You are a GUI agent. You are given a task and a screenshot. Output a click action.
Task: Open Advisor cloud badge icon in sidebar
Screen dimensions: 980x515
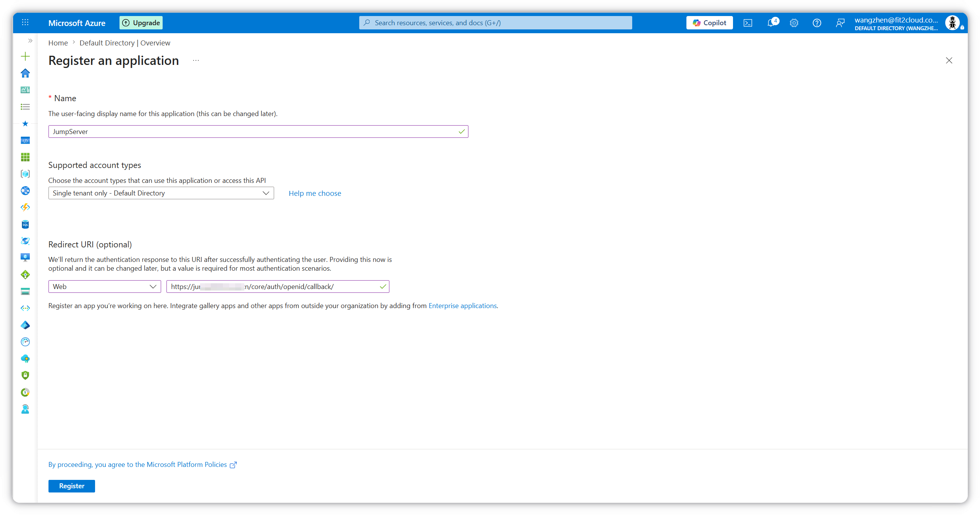(25, 358)
